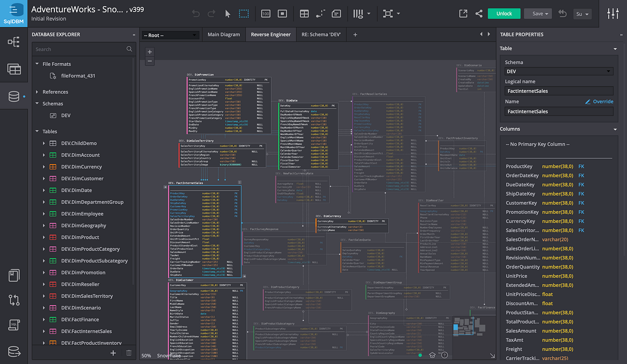The height and width of the screenshot is (364, 627).
Task: Expand the DEV.DimCustomer table node
Action: pos(43,179)
